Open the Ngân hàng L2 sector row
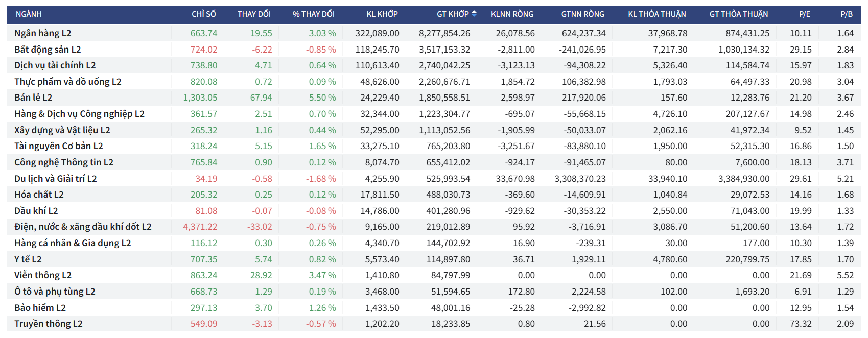This screenshot has width=868, height=338. click(x=43, y=33)
